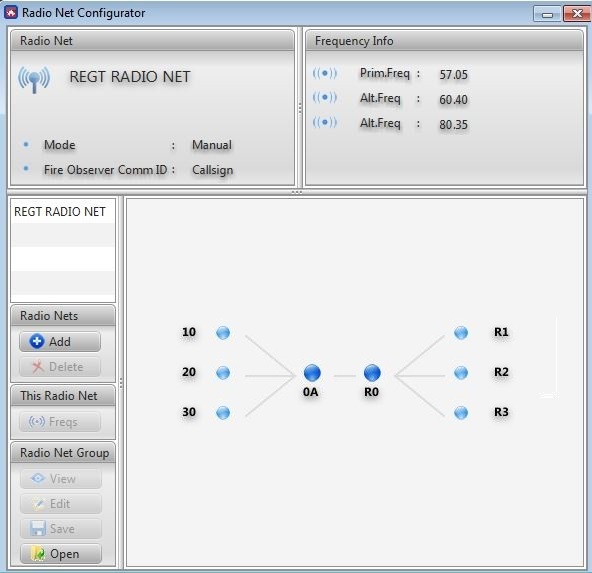Select the node dot for station 20
Screen dimensions: 592x573
pyautogui.click(x=223, y=373)
